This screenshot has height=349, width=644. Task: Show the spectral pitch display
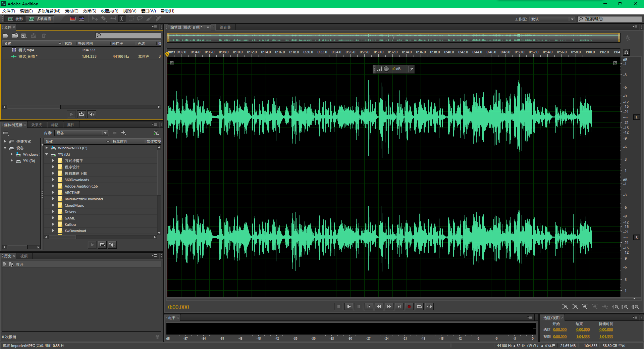click(82, 19)
